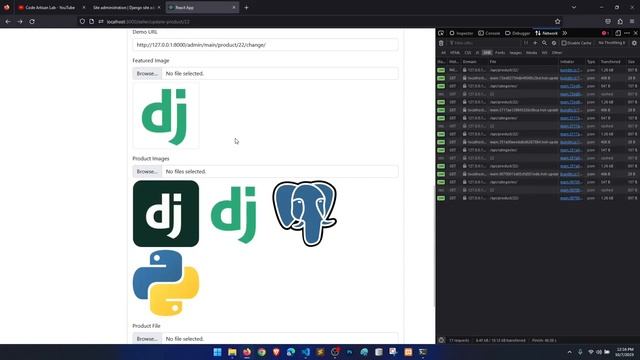This screenshot has width=640, height=360.
Task: Open Brave browser from taskbar
Action: point(276,352)
